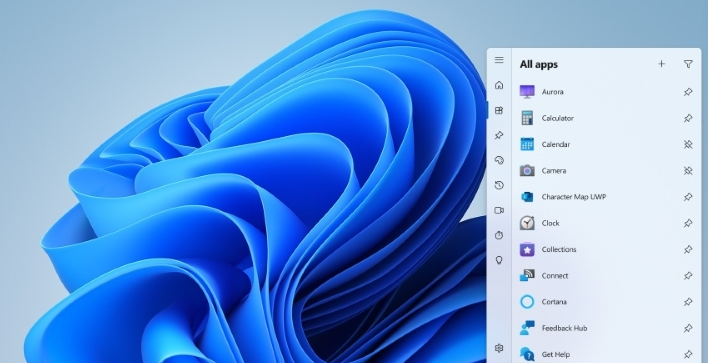Click the 'All apps' heading
The width and height of the screenshot is (709, 363).
(x=539, y=64)
